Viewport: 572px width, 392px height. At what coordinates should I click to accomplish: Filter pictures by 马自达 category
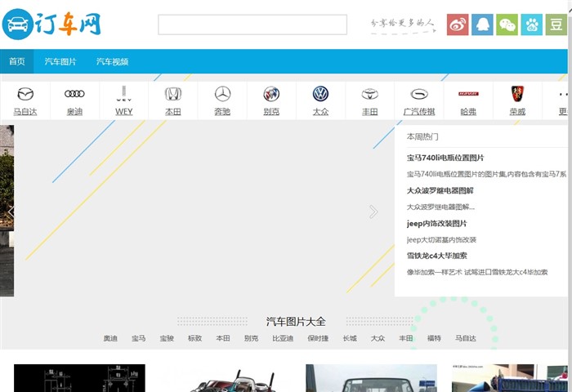[466, 338]
